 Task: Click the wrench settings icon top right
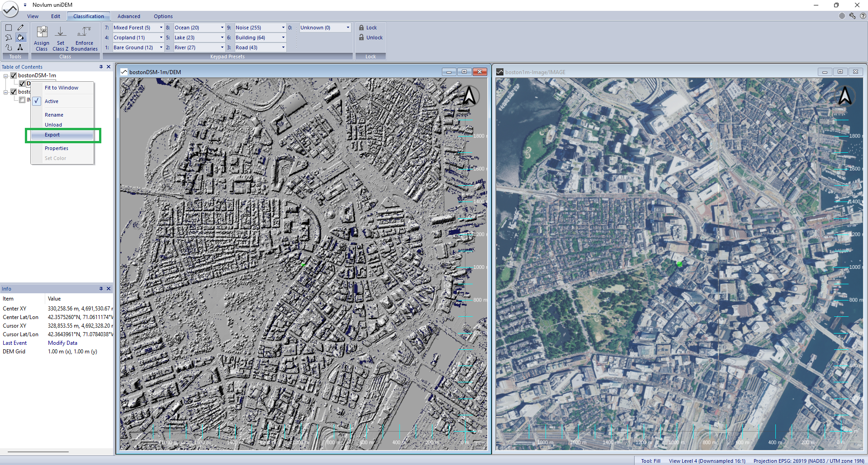[x=852, y=16]
